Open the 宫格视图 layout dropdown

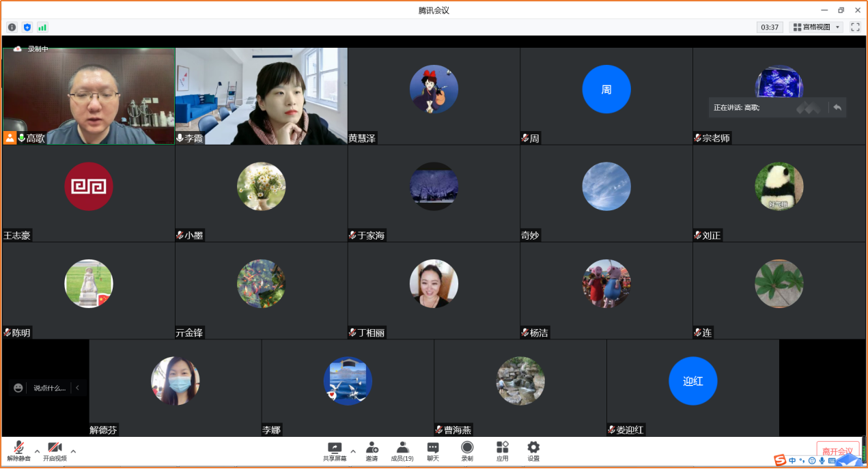[817, 27]
